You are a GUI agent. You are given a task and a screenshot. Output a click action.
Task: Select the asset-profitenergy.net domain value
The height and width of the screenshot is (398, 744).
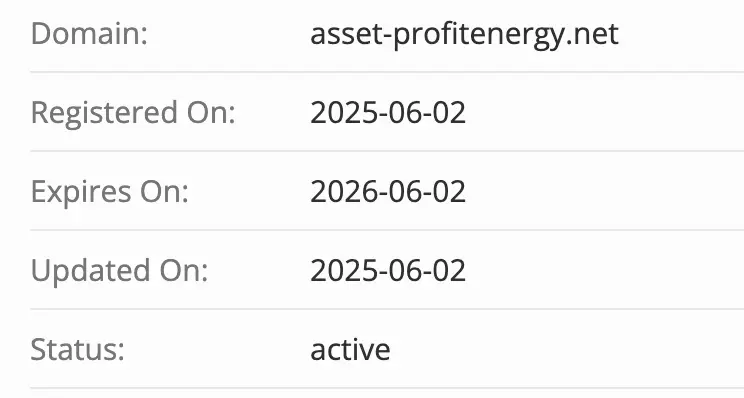click(465, 36)
